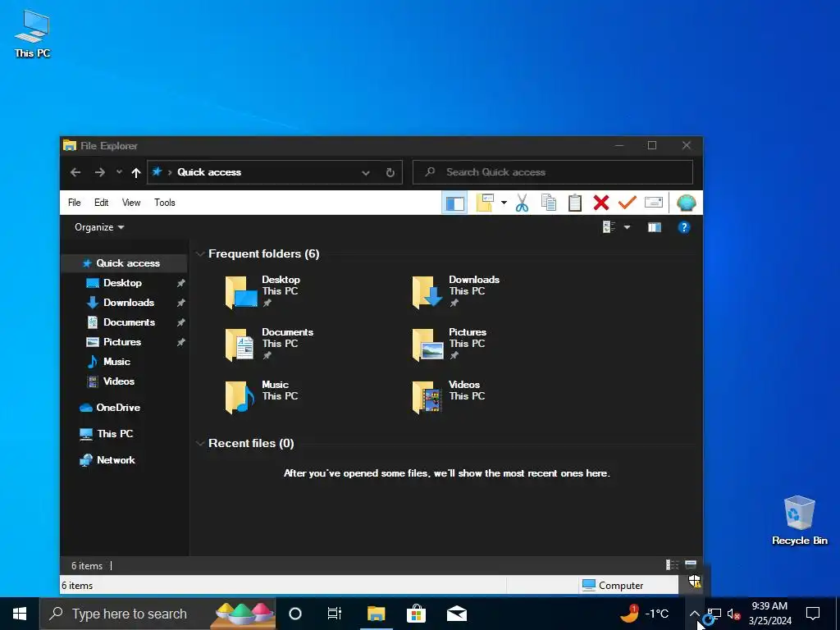Click the red X Delete icon

point(601,203)
